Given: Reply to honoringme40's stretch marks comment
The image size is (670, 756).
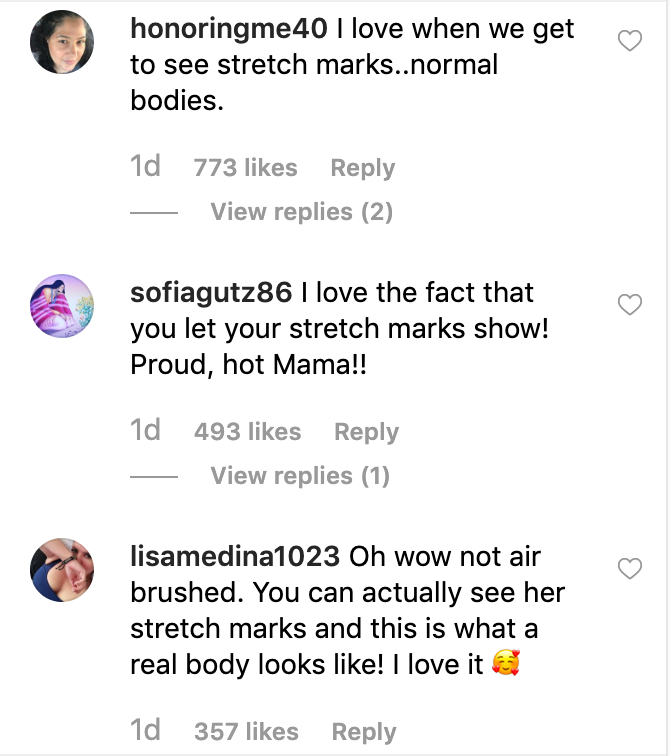Looking at the screenshot, I should 362,169.
